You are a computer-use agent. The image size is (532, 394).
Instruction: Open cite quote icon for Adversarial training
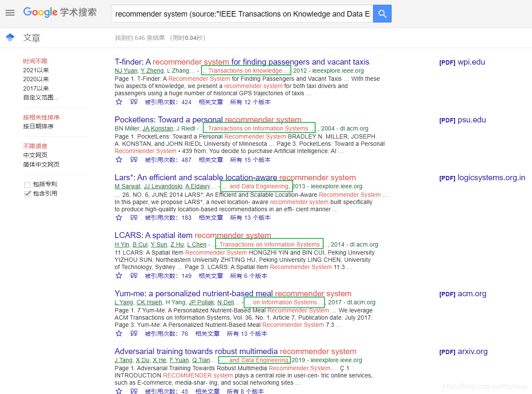(134, 391)
